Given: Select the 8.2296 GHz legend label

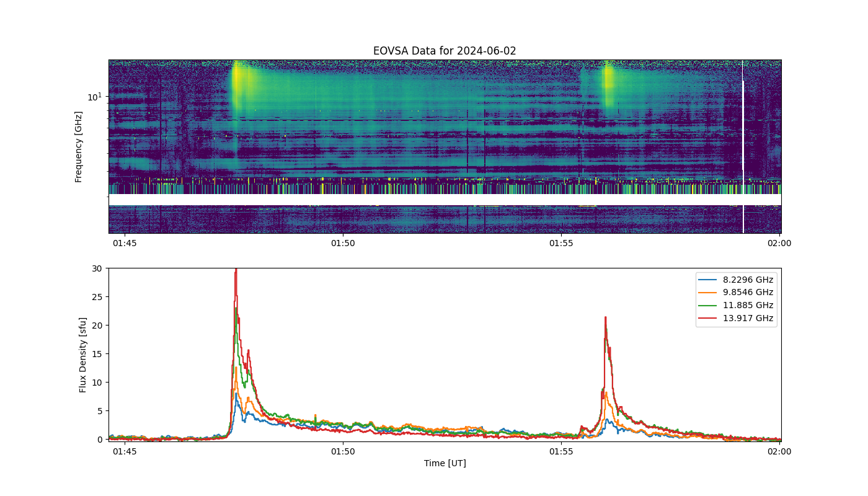Looking at the screenshot, I should pyautogui.click(x=748, y=280).
